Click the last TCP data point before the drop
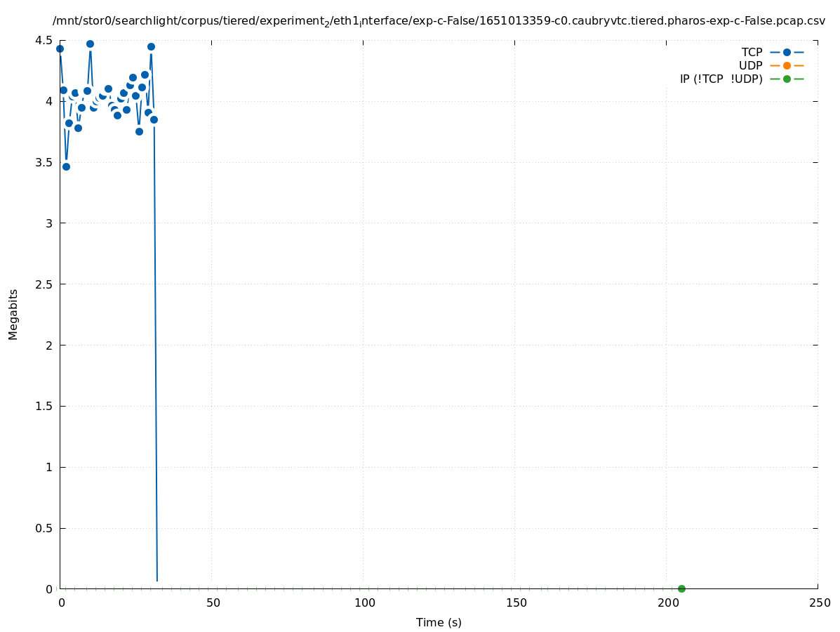Screen dimensions: 840x632 154,119
